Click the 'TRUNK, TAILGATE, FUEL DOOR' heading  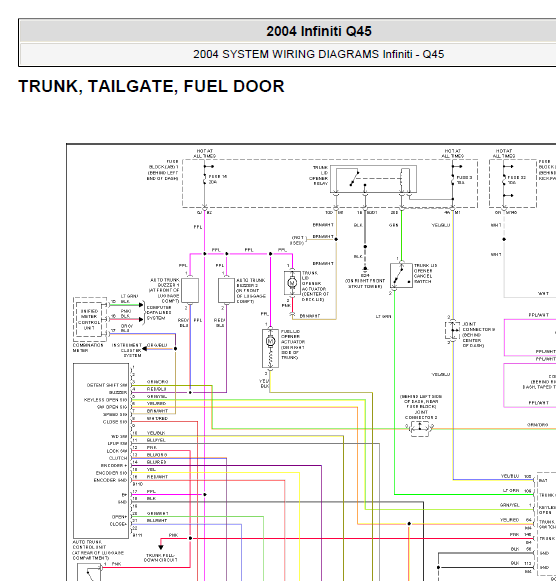[152, 86]
